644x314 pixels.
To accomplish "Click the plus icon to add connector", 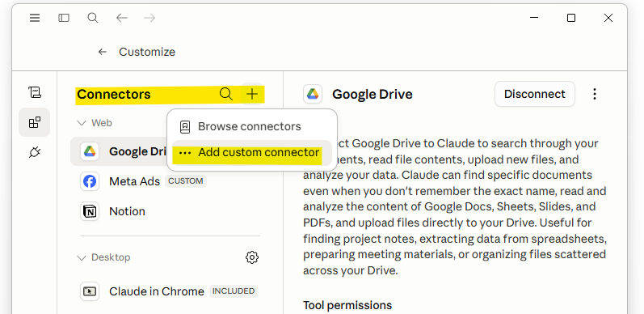I will (252, 94).
